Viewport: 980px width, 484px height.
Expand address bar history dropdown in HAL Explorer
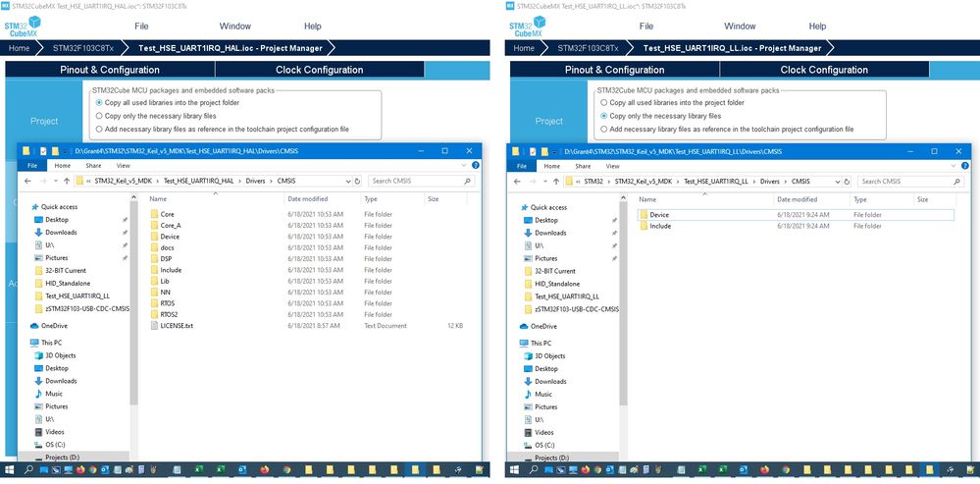(348, 181)
